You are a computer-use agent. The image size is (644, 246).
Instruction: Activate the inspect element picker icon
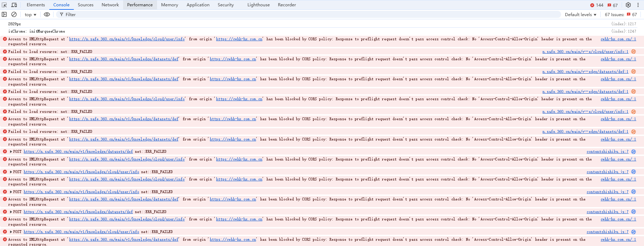tap(5, 5)
